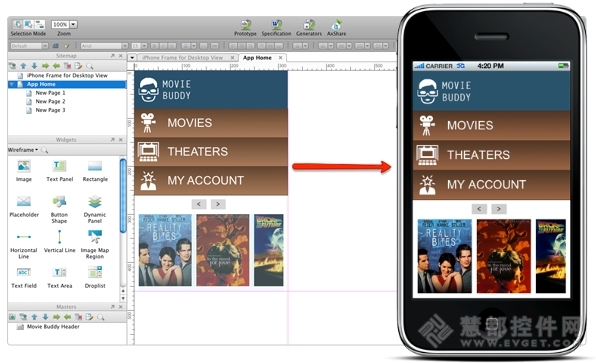Click MY ACCOUNT button on the canvas
596x363 pixels.
coord(211,181)
